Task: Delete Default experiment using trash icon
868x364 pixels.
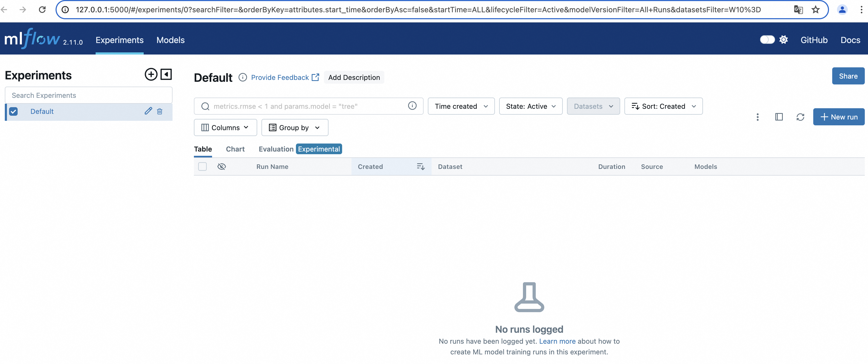Action: [x=160, y=111]
